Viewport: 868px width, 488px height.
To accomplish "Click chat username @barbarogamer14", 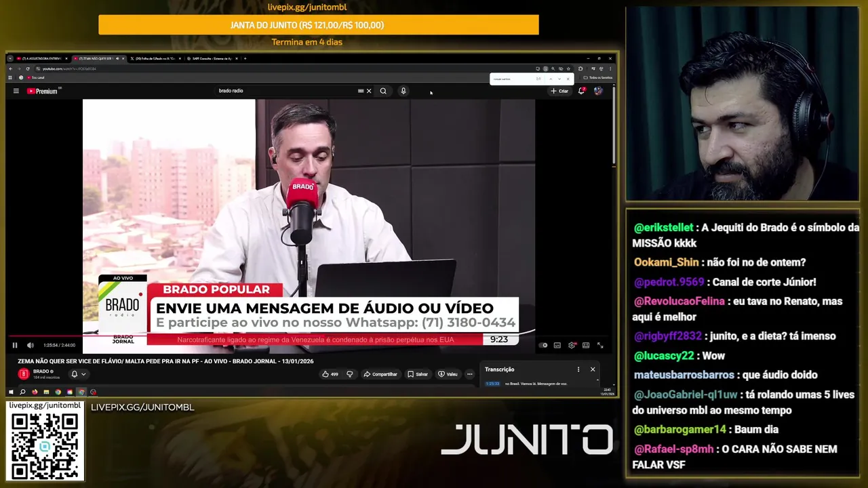I will coord(679,430).
